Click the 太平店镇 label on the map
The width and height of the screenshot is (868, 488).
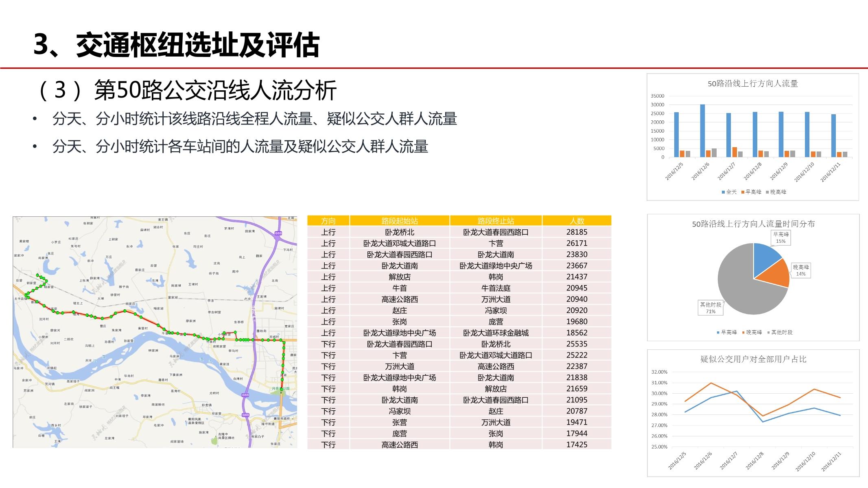point(21,298)
